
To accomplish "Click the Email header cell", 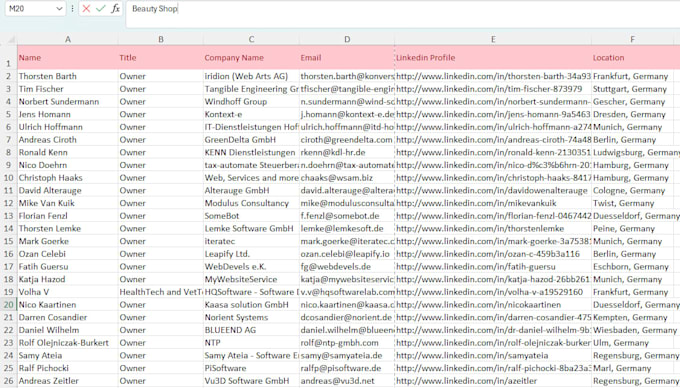I will click(347, 58).
